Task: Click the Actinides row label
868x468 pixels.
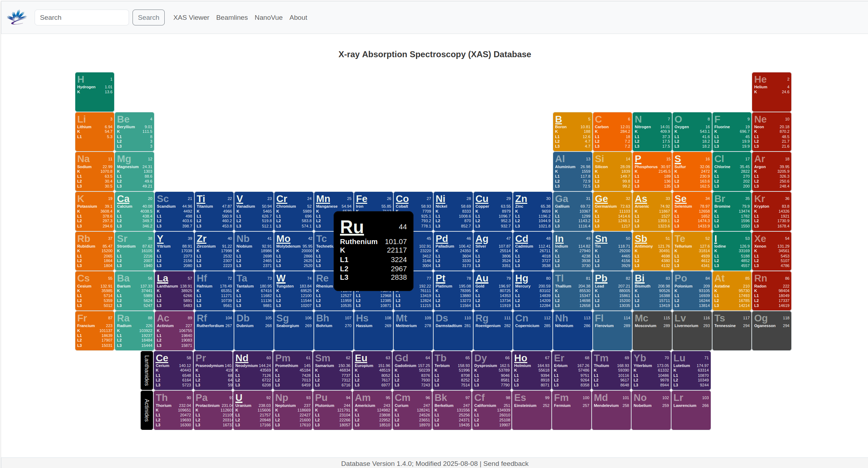Action: pyautogui.click(x=147, y=410)
